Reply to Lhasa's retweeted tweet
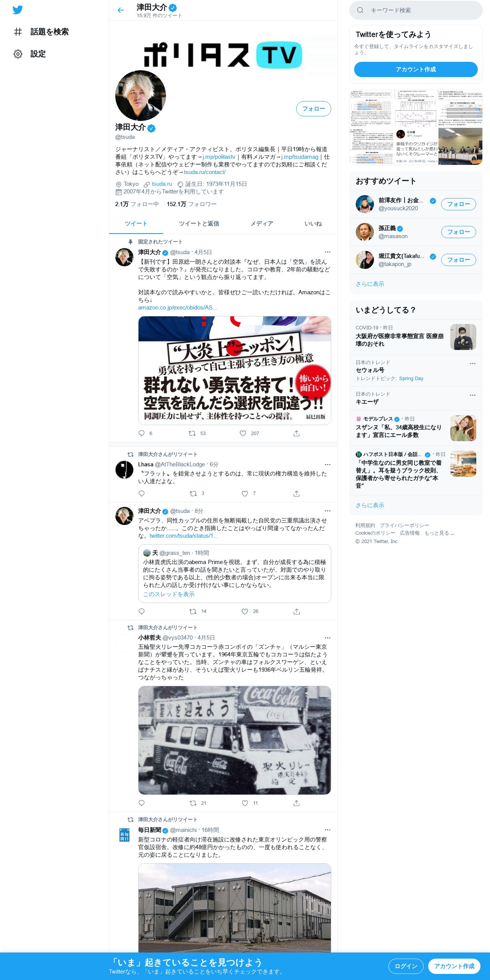This screenshot has height=980, width=490. (x=142, y=493)
